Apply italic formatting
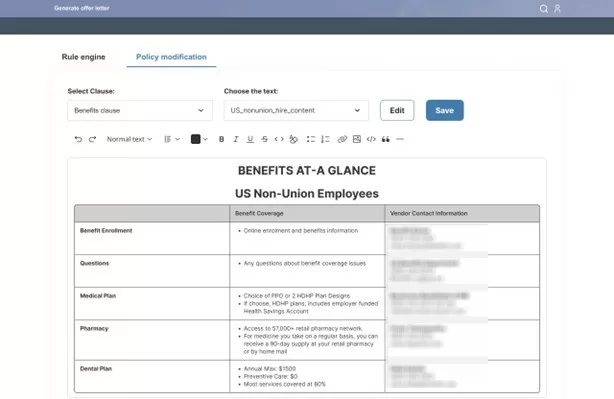The width and height of the screenshot is (614, 399). [235, 139]
